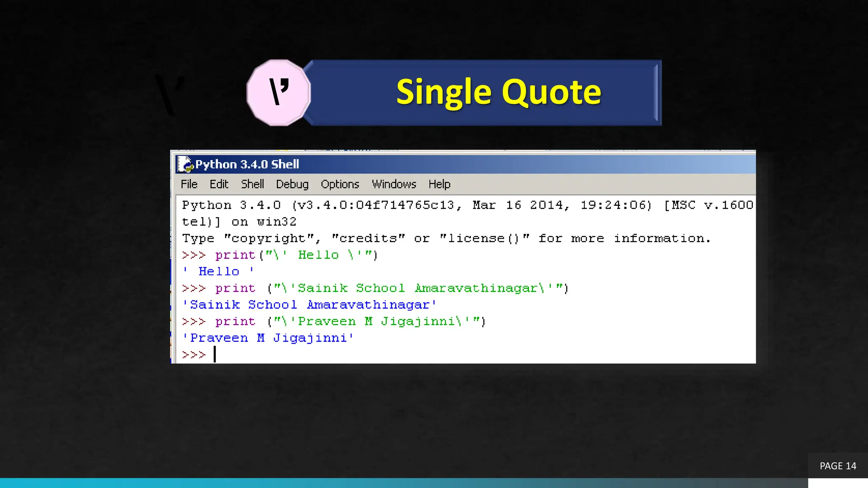The height and width of the screenshot is (488, 868).
Task: Click the PAGE 14 label
Action: pos(837,466)
